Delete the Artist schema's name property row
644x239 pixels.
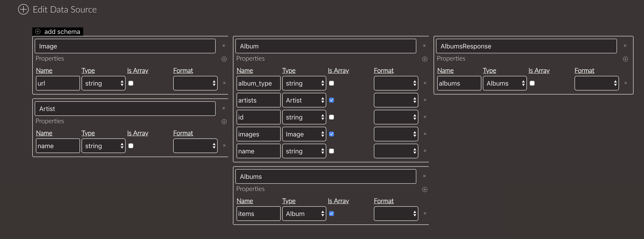point(224,146)
